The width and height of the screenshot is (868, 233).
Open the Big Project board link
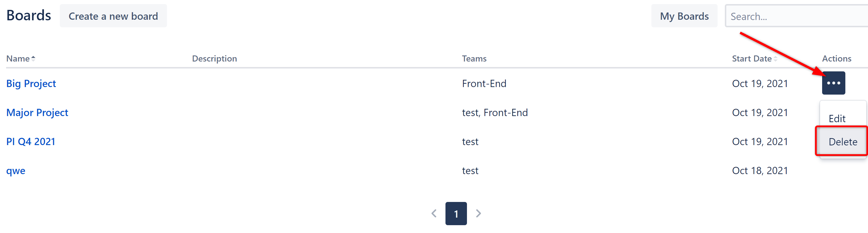[31, 84]
